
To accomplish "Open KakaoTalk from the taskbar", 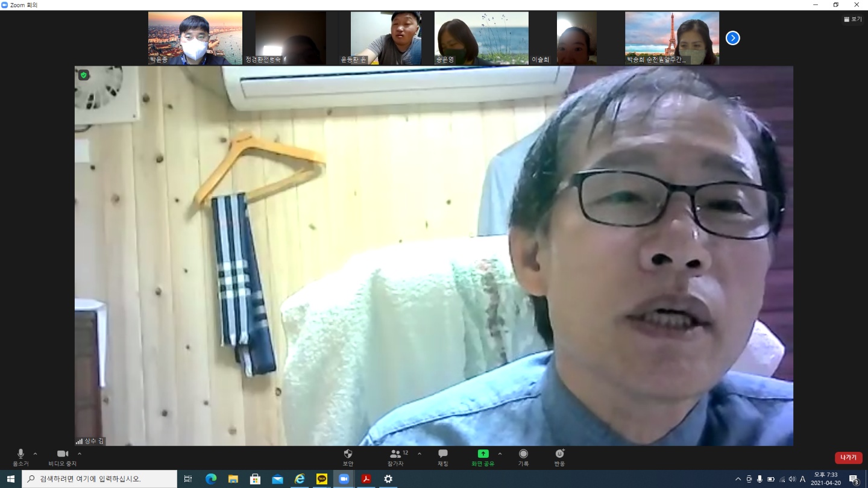I will (322, 479).
